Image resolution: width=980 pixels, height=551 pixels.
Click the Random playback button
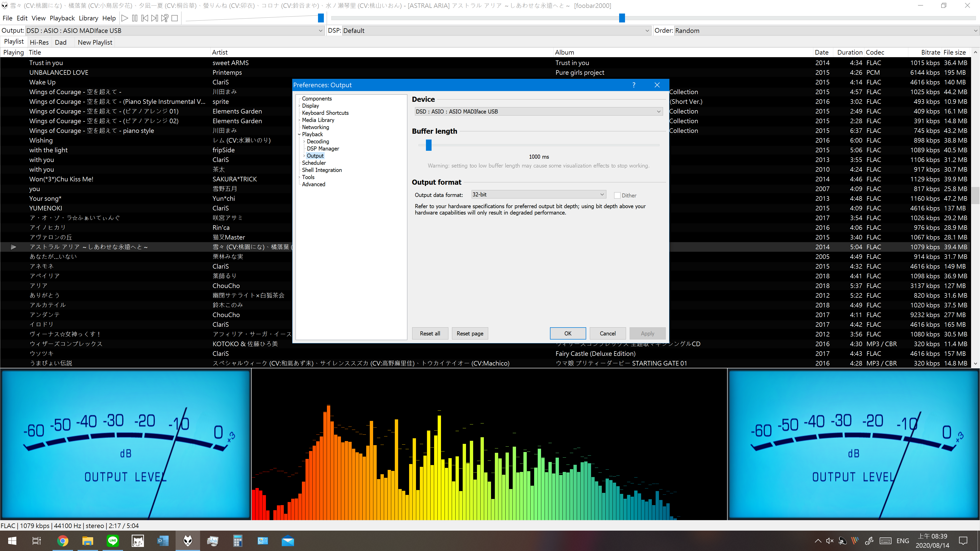coord(164,18)
